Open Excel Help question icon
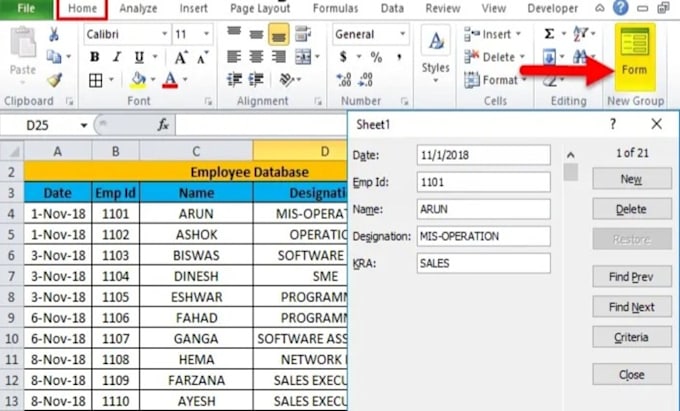The image size is (680, 411). point(620,7)
